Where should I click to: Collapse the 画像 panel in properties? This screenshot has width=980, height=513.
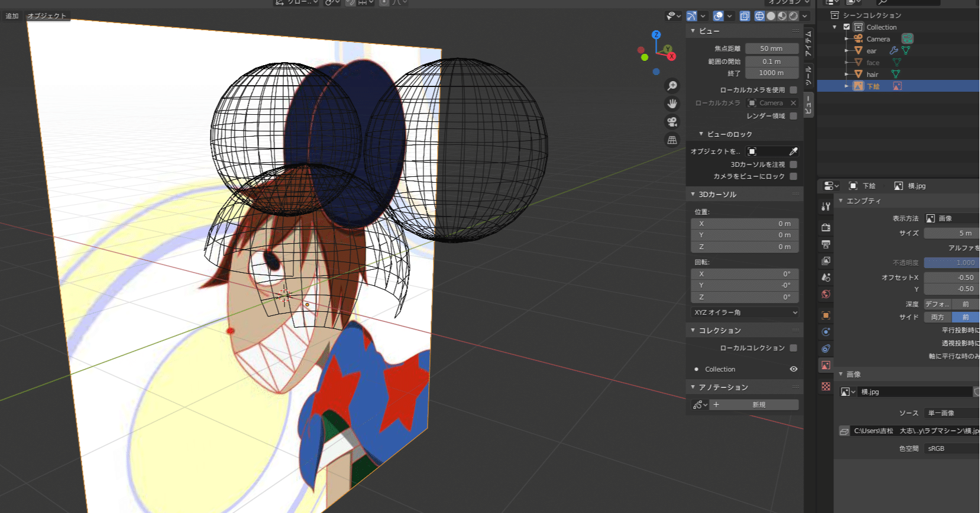[840, 374]
